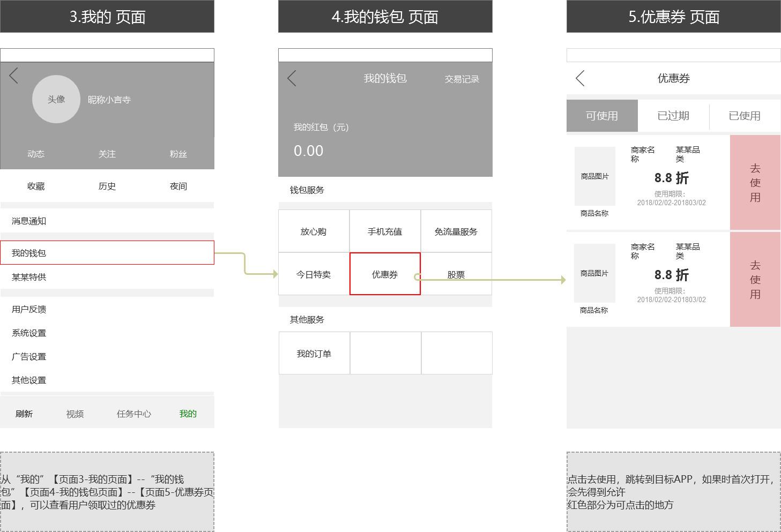This screenshot has height=532, width=781.
Task: Click 8.8 折 on first coupon
Action: coord(672,177)
